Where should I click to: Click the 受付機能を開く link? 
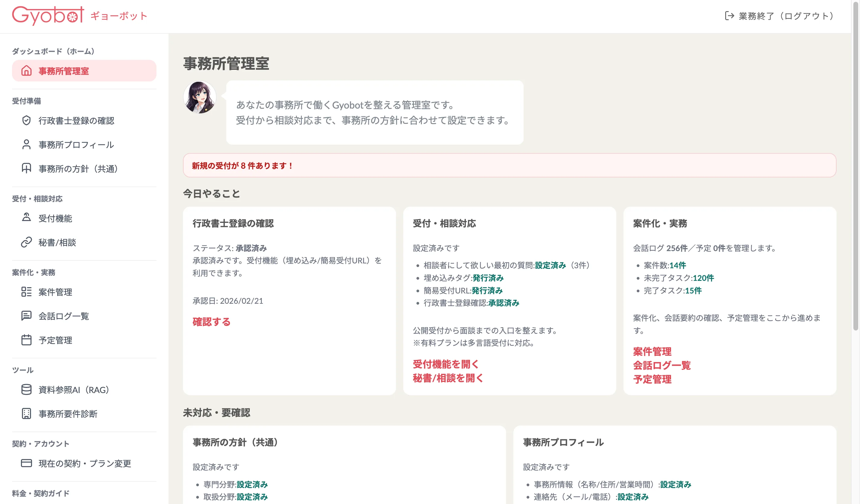pos(445,364)
